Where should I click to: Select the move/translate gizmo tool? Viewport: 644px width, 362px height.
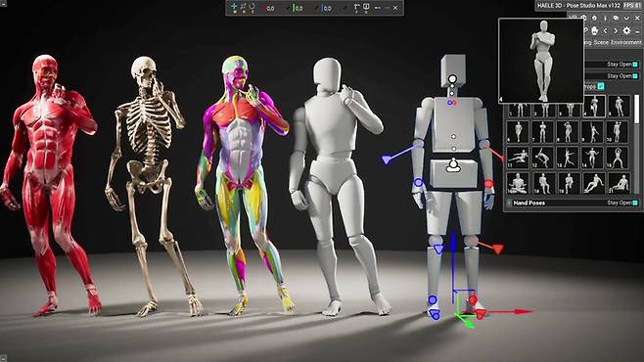click(x=234, y=7)
